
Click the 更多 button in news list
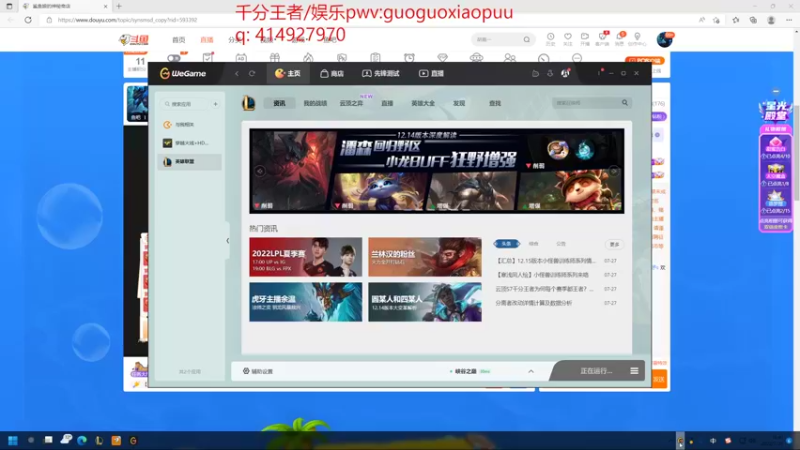coord(614,244)
